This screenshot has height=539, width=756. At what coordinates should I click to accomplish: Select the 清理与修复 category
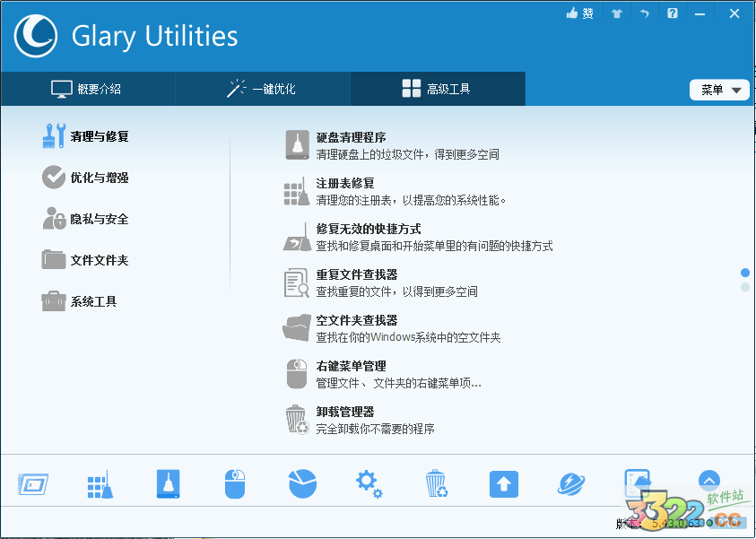85,136
